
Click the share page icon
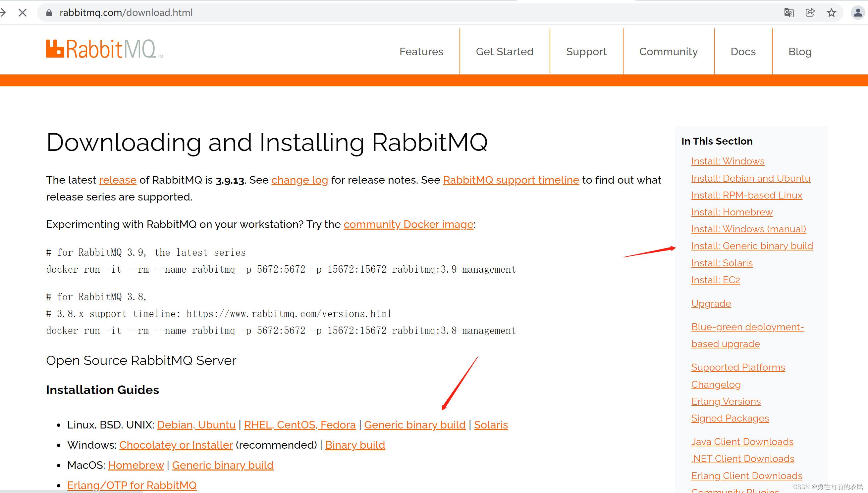click(x=810, y=13)
